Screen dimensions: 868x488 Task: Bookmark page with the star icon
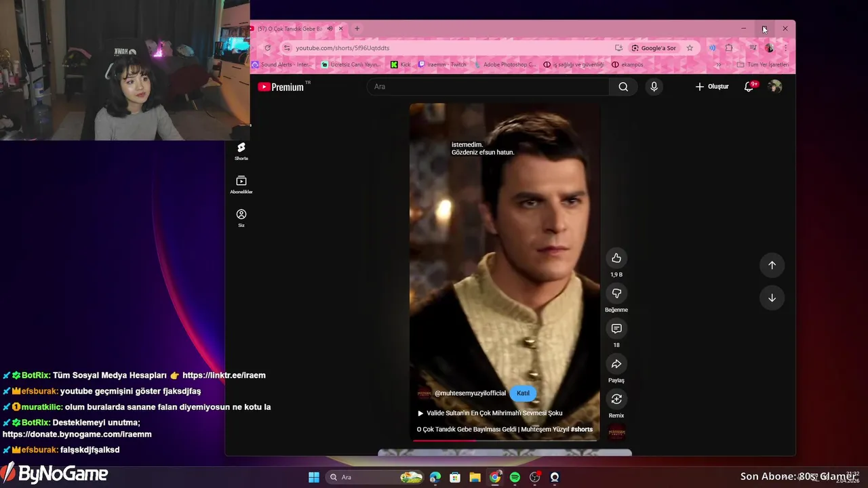pos(690,48)
